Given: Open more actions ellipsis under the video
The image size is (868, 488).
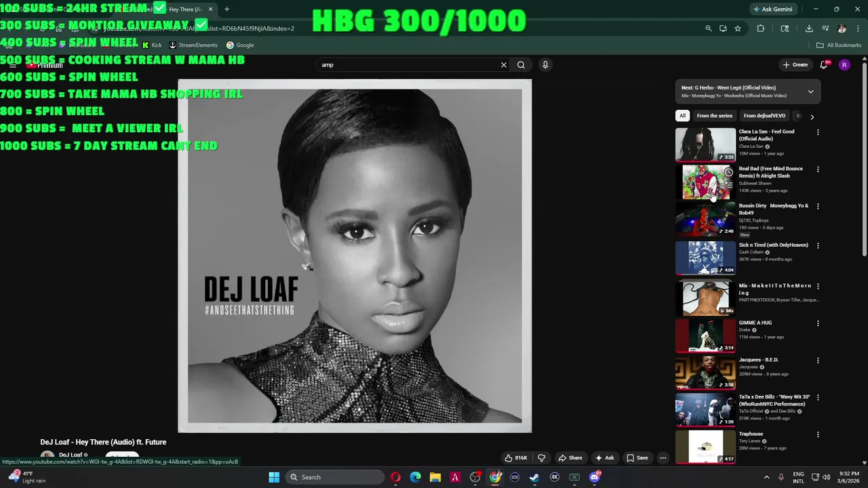Looking at the screenshot, I should (x=663, y=458).
